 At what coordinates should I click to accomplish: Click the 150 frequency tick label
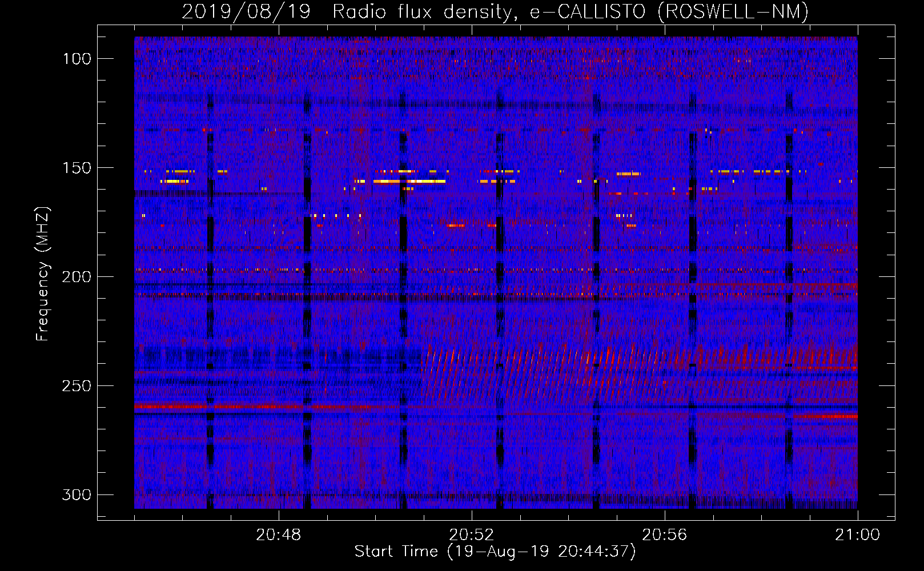[x=77, y=168]
